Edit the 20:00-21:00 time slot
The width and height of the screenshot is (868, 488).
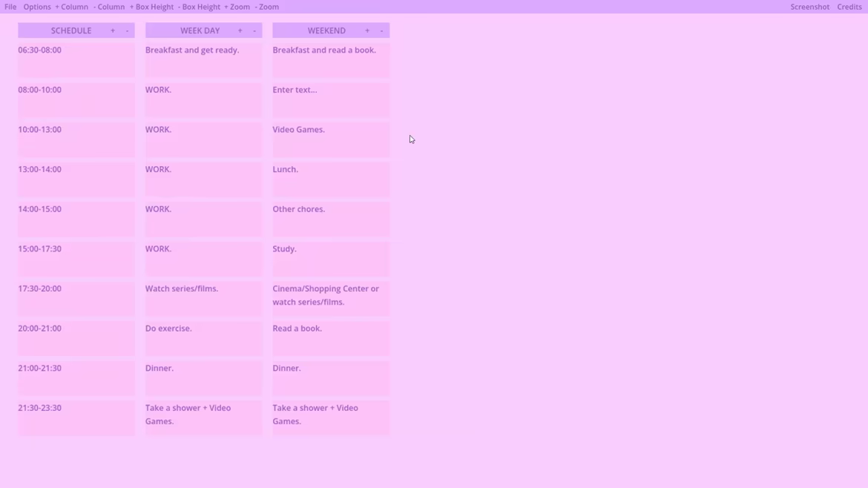[76, 339]
